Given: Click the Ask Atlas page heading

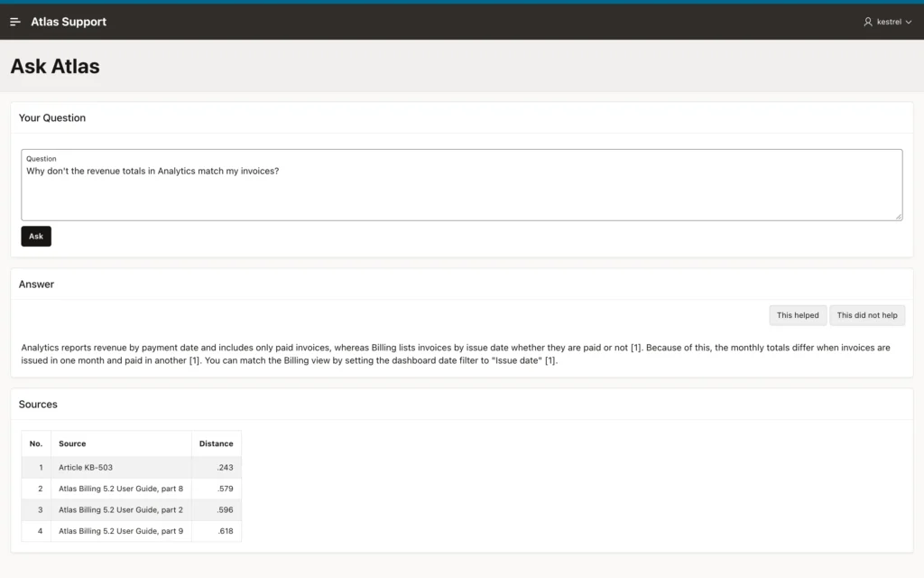Looking at the screenshot, I should tap(55, 66).
